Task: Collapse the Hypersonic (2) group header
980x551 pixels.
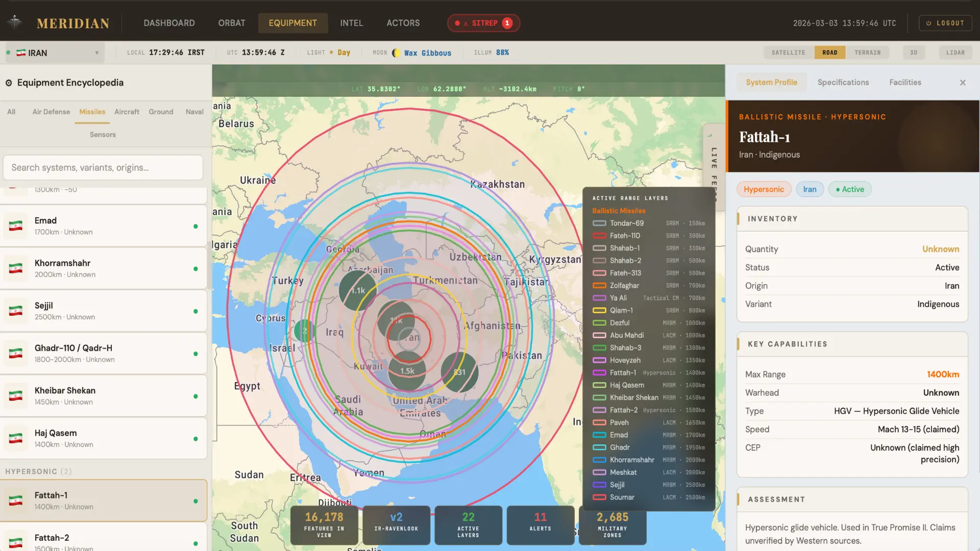Action: [x=38, y=471]
